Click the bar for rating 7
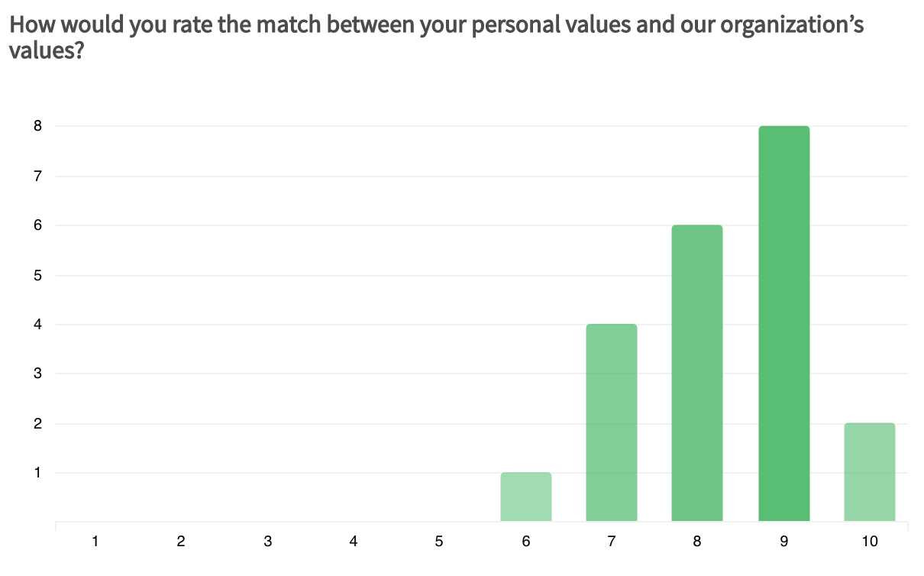Image resolution: width=924 pixels, height=576 pixels. point(612,423)
